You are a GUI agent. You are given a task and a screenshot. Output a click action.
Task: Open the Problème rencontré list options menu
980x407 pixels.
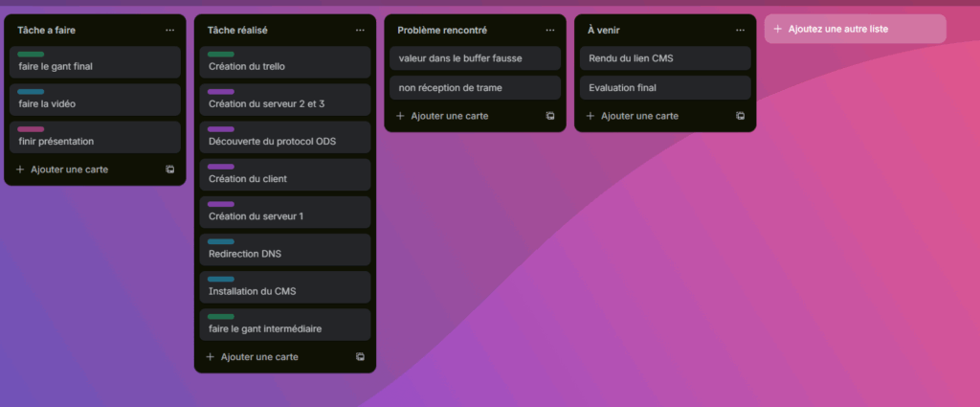(x=550, y=31)
